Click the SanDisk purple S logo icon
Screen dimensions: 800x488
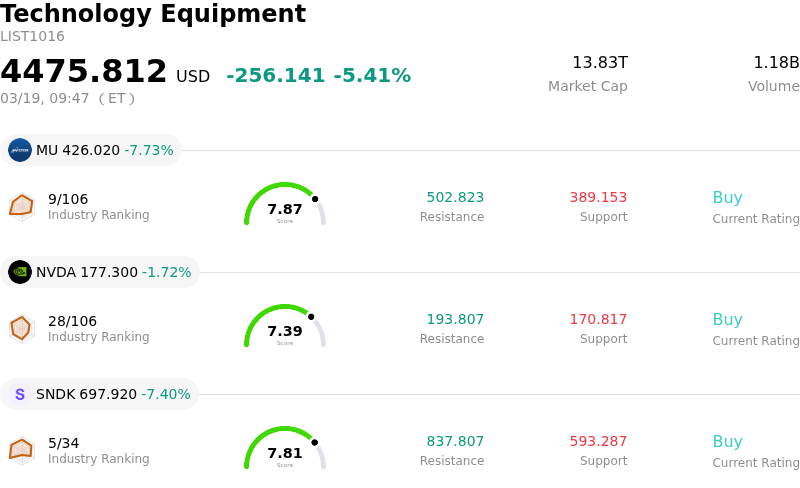point(20,394)
